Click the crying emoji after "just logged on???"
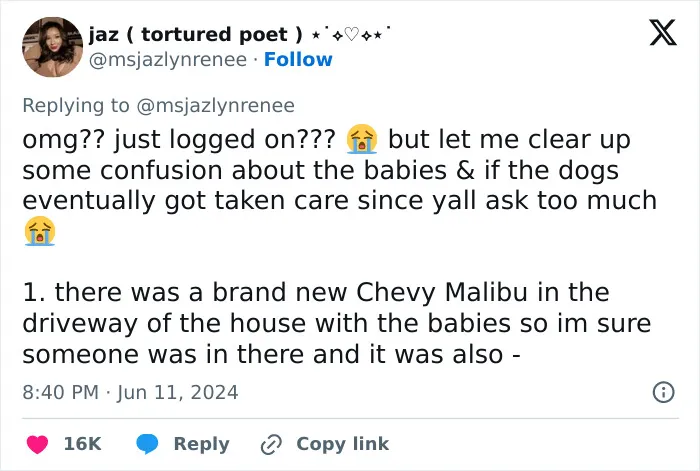Viewport: 700px width, 471px height. [x=362, y=139]
